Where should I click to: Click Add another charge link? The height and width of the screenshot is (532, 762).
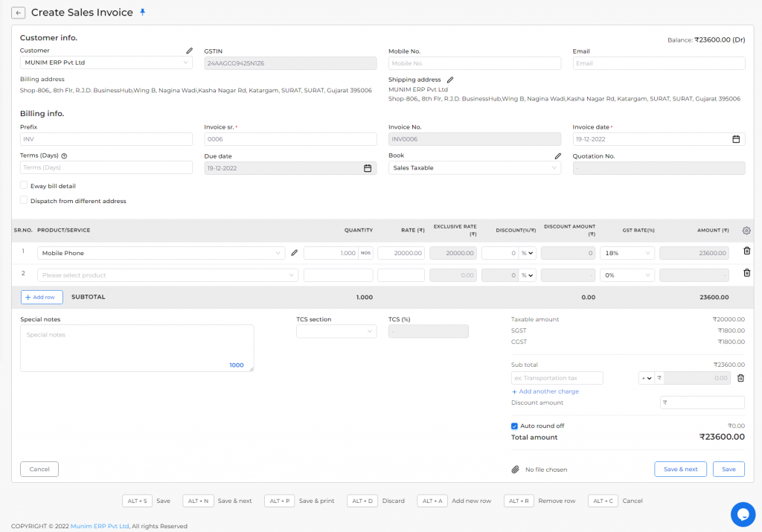(x=545, y=391)
